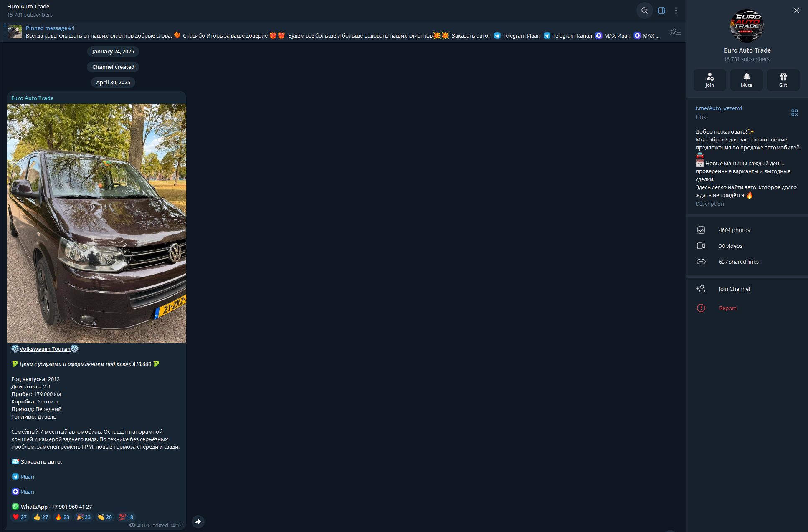
Task: Click the 4010 views eye icon
Action: [x=132, y=525]
